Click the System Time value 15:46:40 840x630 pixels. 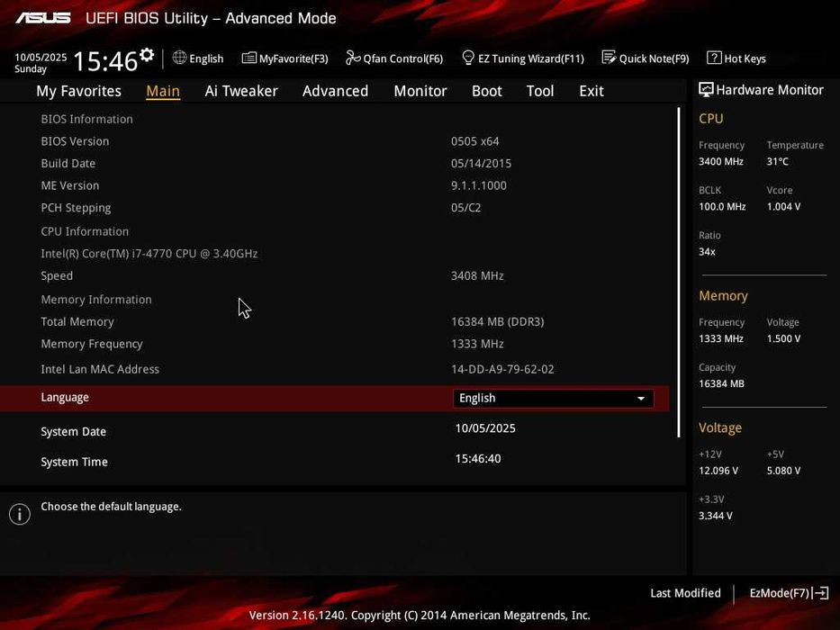(478, 459)
